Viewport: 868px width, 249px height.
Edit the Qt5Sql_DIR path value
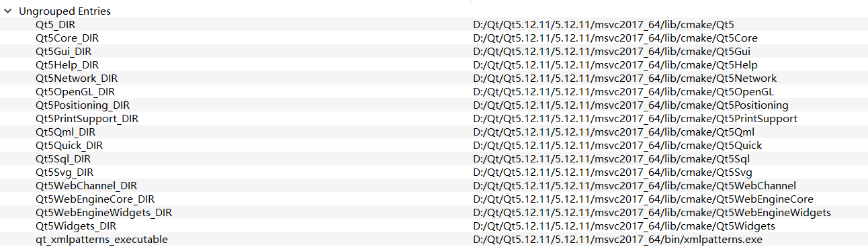[x=611, y=159]
